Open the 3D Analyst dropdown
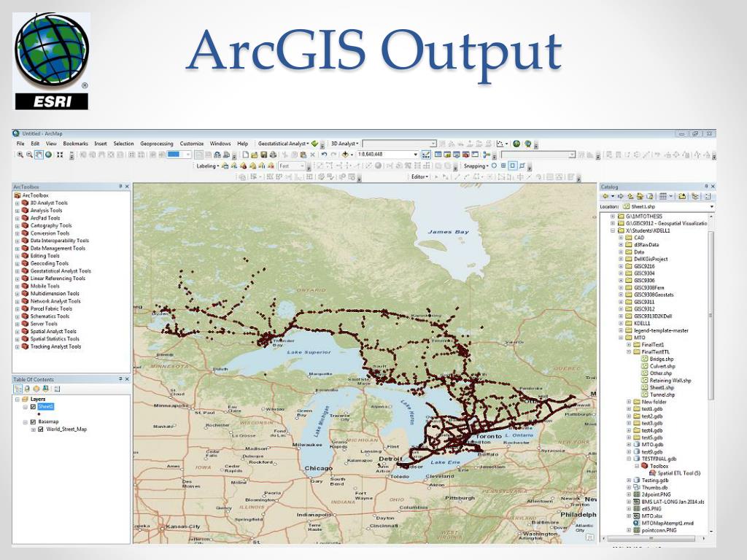 pos(345,144)
